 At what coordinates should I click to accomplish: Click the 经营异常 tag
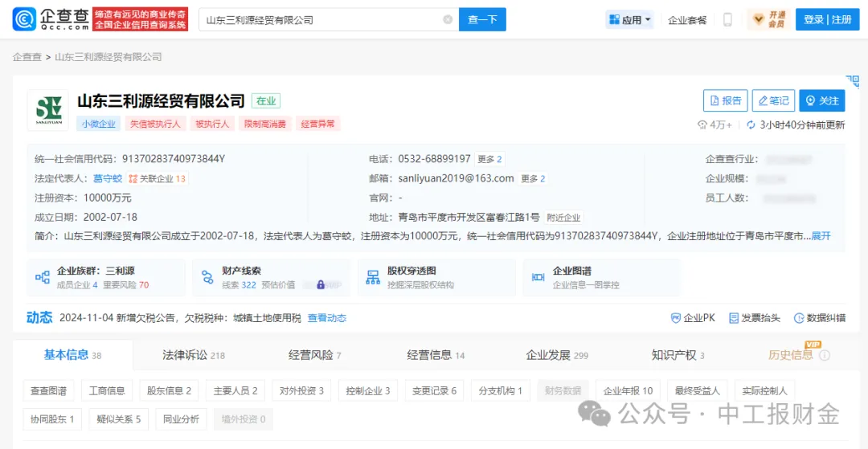click(317, 124)
